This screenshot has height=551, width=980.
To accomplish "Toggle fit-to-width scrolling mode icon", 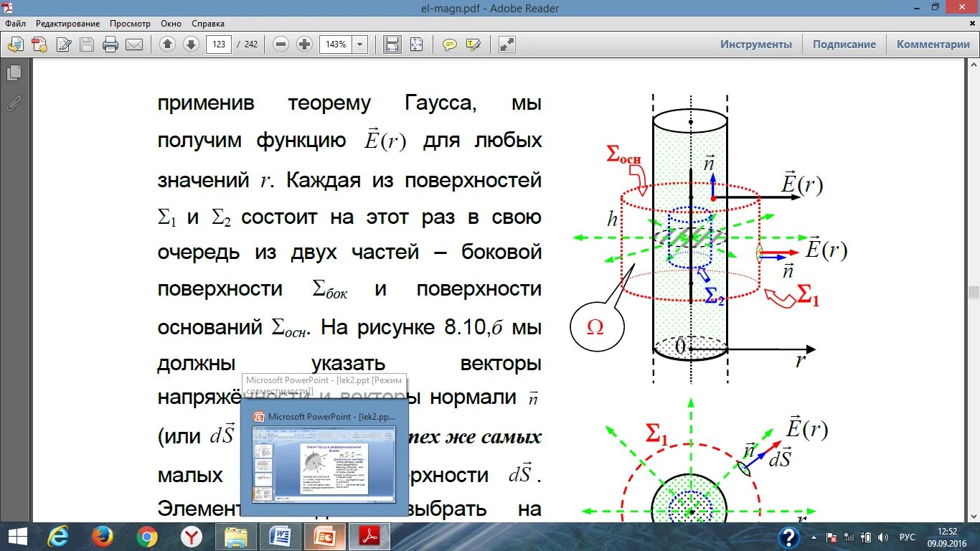I will tap(392, 44).
